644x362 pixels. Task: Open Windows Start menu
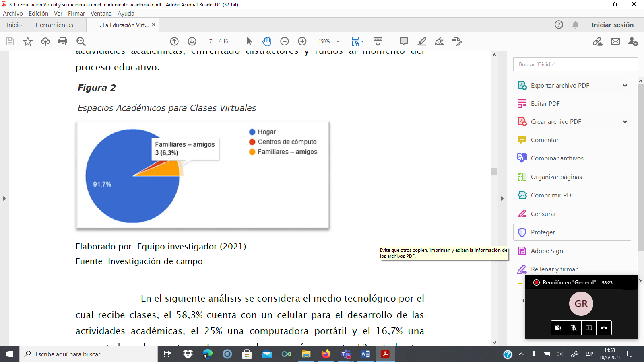pos(10,354)
